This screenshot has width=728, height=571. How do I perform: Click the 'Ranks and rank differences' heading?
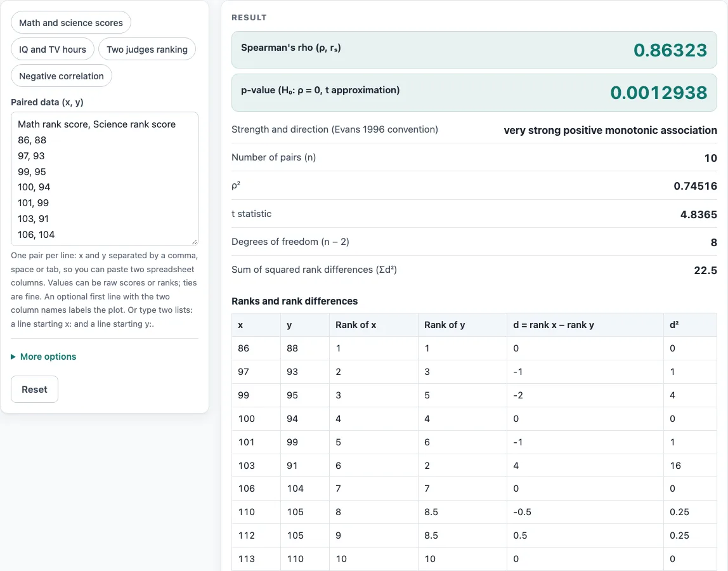(294, 301)
